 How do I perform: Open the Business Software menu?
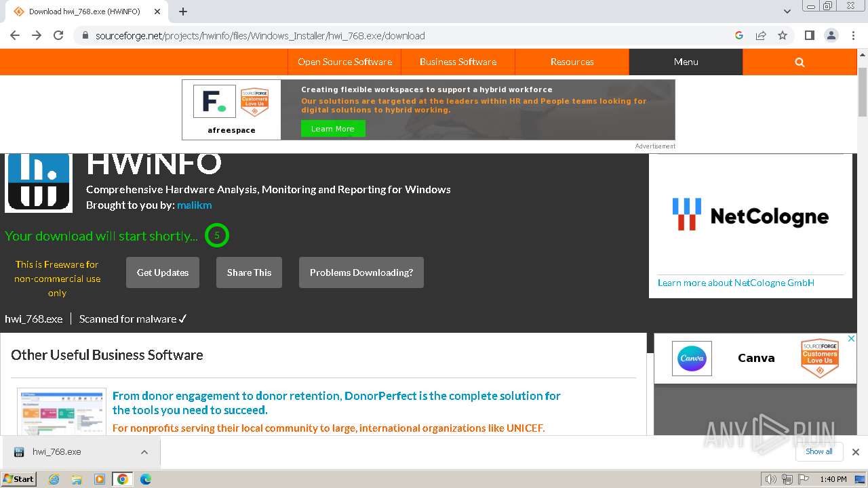(458, 62)
